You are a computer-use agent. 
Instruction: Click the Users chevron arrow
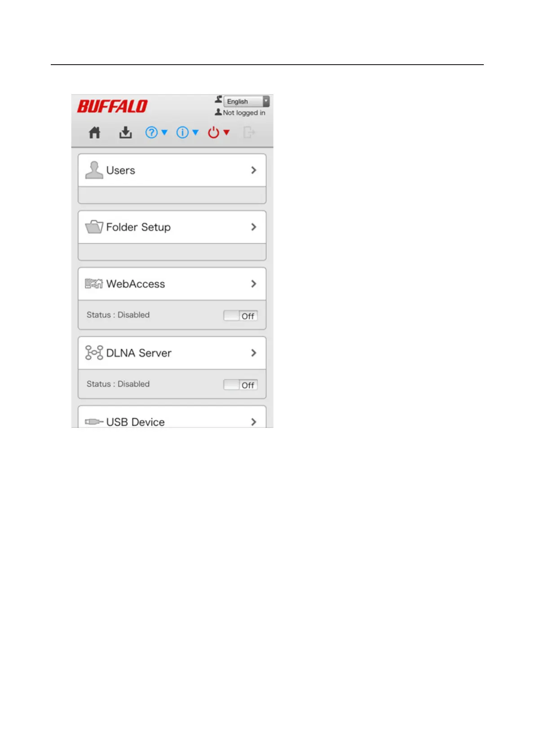pyautogui.click(x=254, y=170)
